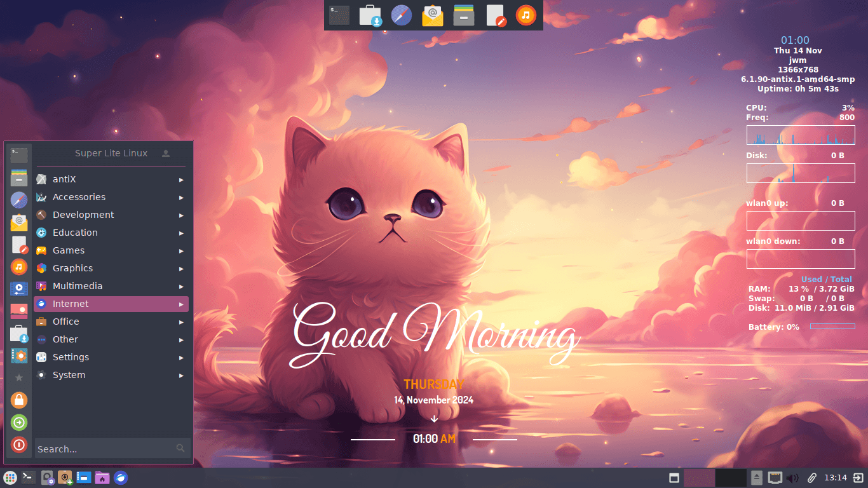Toggle the show desktop button in the taskbar

(x=675, y=477)
